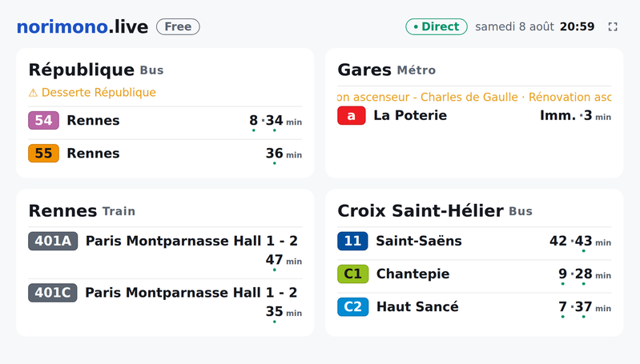Click the grey 401A train badge
Viewport: 640px width, 364px height.
(53, 241)
